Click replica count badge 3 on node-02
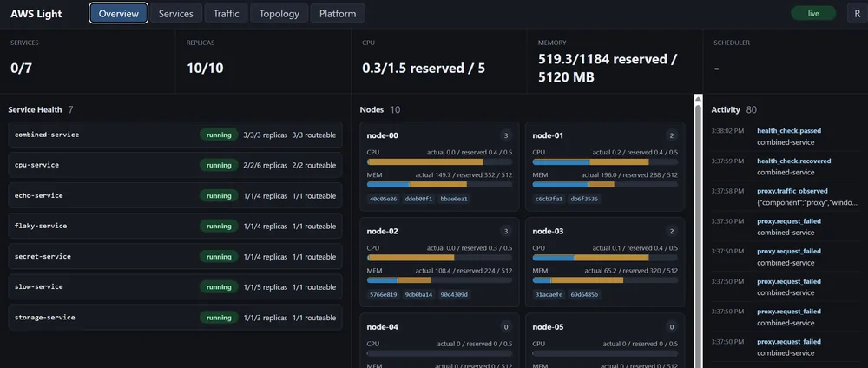This screenshot has height=368, width=868. point(505,232)
